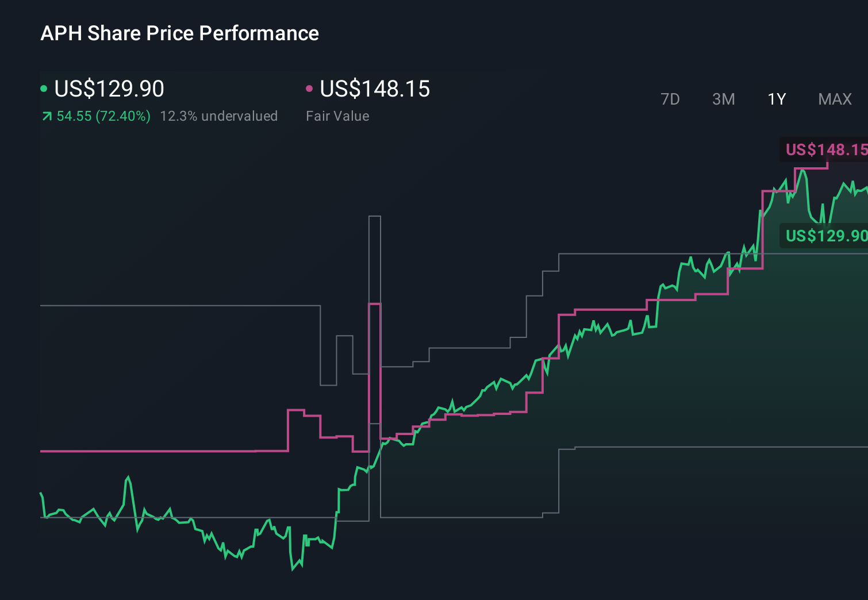Show the MAX time range

click(835, 99)
